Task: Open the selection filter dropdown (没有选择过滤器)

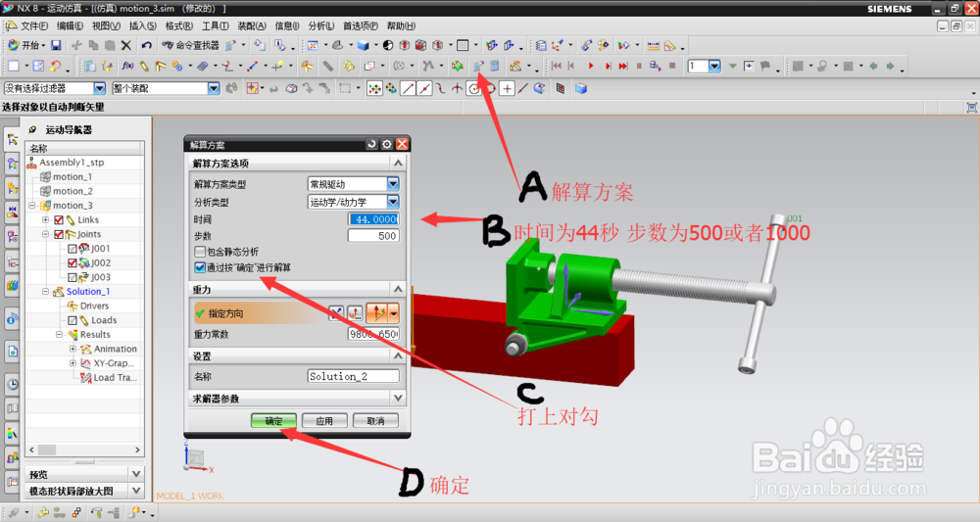Action: pos(99,88)
